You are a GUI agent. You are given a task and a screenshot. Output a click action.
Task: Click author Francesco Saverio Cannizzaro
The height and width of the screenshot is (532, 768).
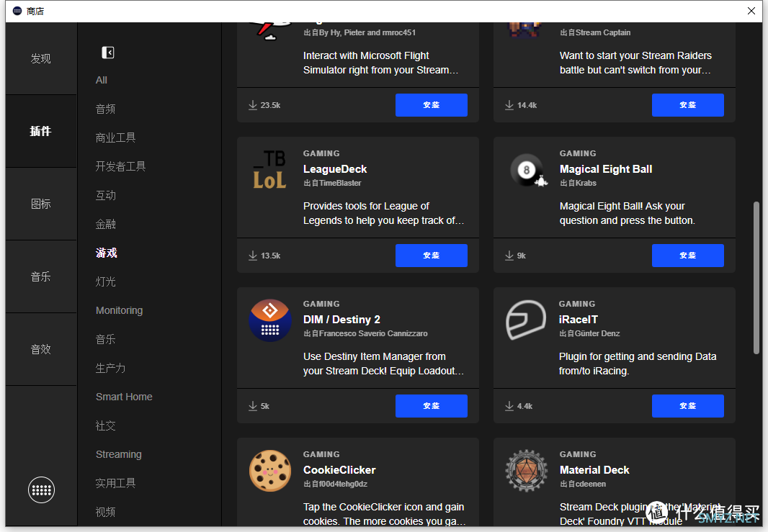pos(373,333)
